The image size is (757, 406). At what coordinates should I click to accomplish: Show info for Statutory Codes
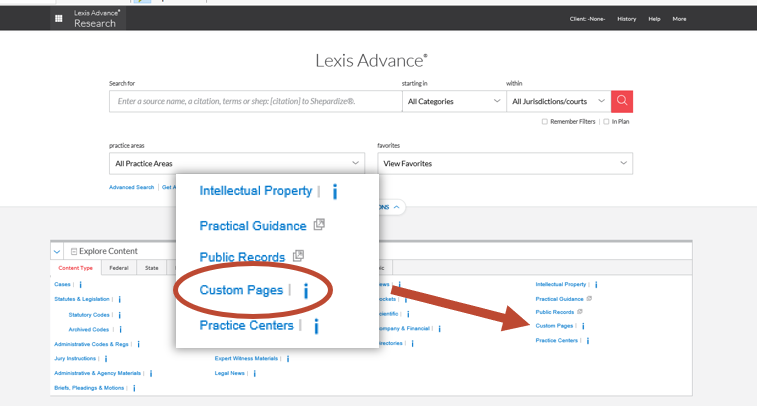[120, 315]
